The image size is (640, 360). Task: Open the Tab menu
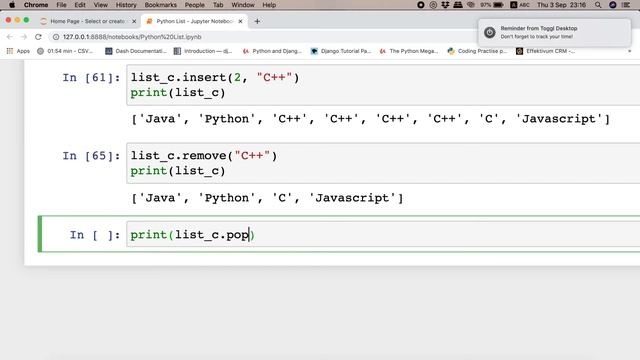[x=218, y=5]
